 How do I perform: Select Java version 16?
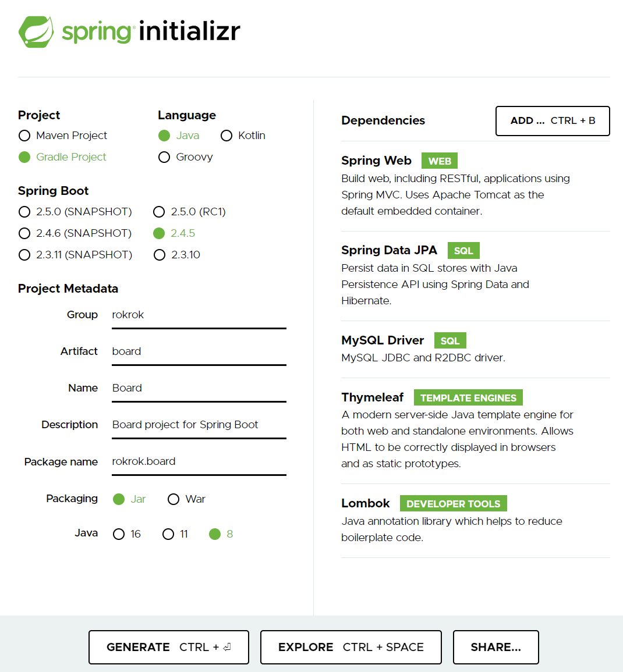pos(119,534)
